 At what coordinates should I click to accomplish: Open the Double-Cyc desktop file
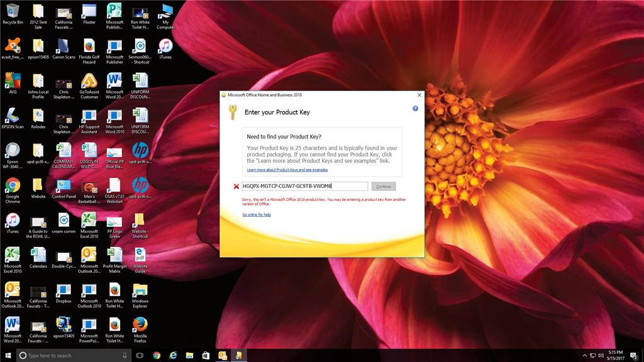pos(64,258)
